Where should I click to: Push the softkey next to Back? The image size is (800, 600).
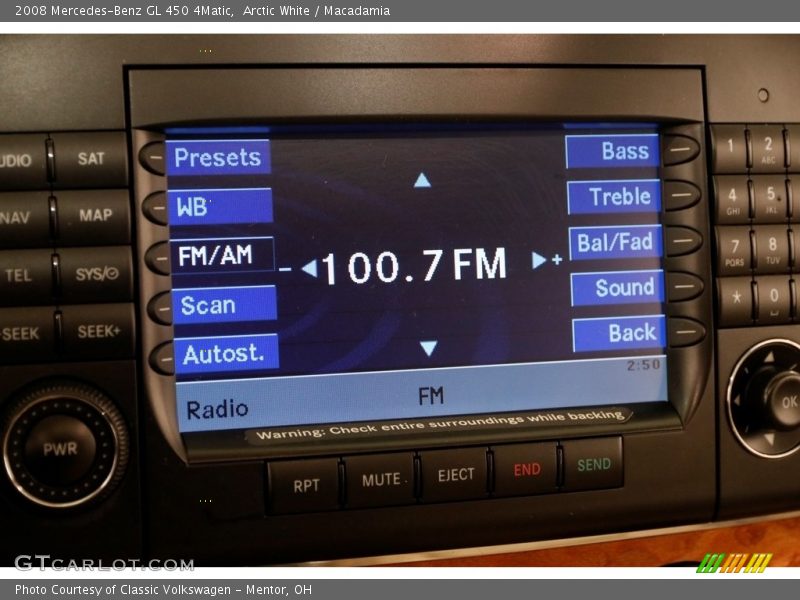(x=687, y=332)
